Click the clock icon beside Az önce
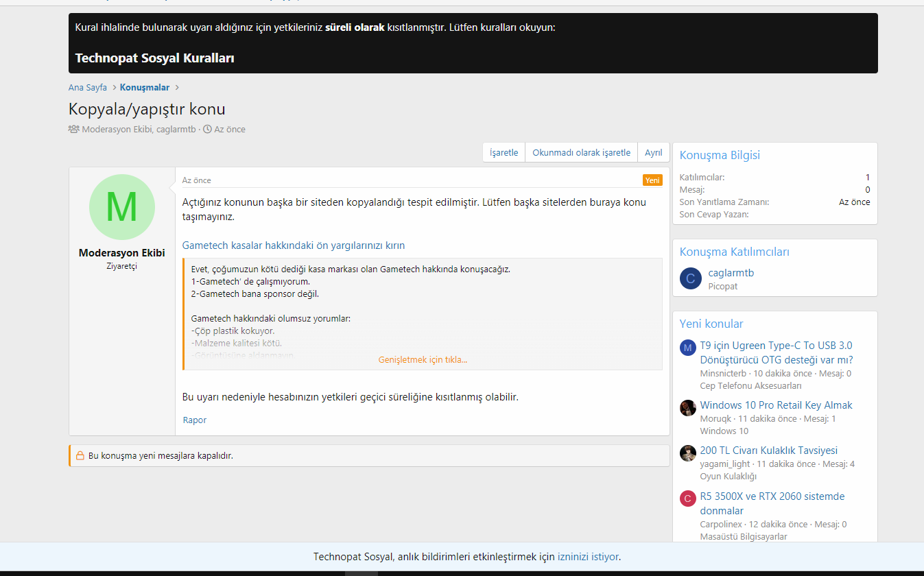The image size is (924, 576). (x=207, y=129)
